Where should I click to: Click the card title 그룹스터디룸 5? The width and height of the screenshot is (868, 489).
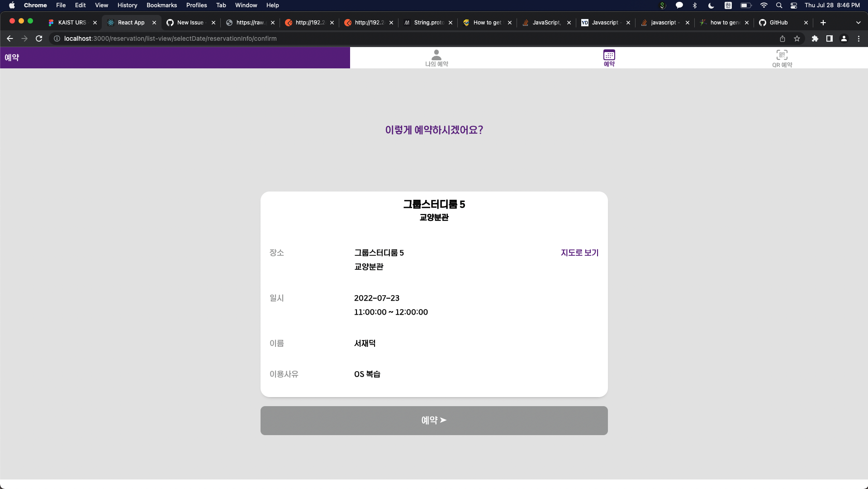434,204
